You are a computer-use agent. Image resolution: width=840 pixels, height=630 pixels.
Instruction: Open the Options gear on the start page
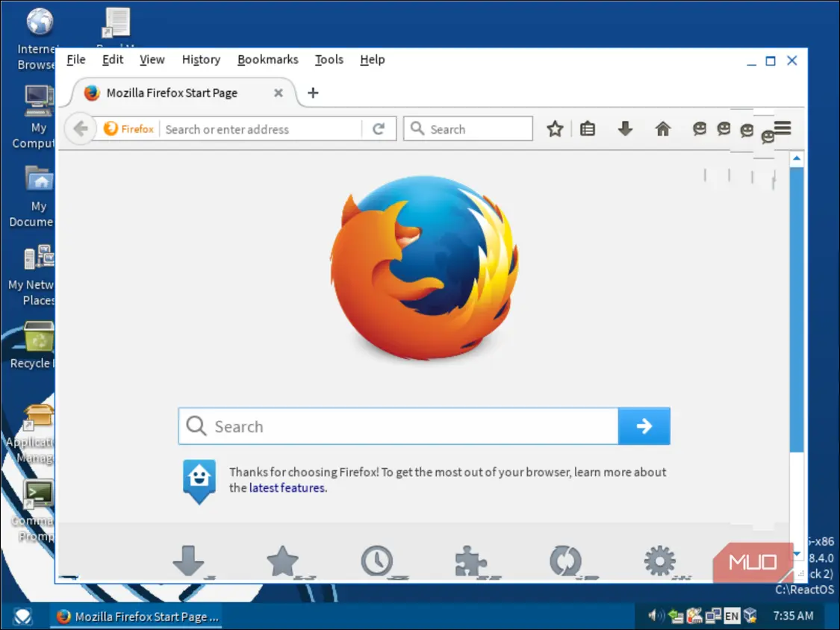tap(660, 561)
